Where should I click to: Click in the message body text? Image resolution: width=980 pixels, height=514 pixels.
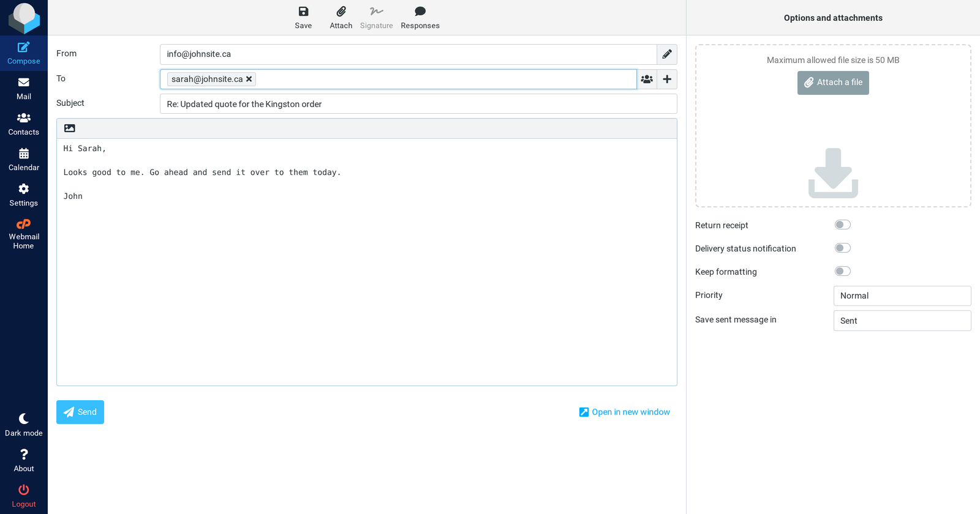[367, 262]
